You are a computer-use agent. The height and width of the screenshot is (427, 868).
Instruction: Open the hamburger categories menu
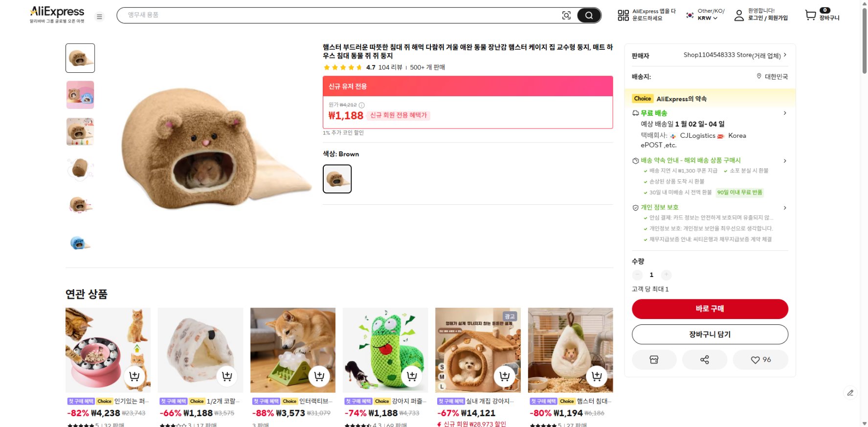(x=99, y=17)
